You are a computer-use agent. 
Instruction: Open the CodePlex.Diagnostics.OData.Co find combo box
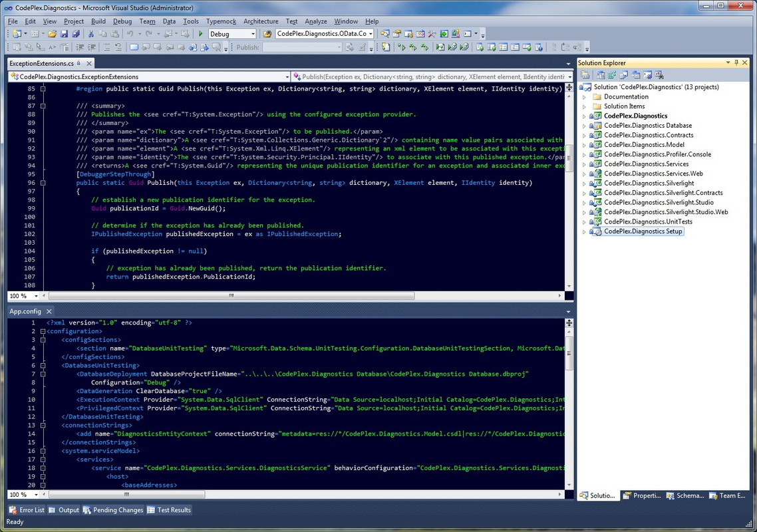(371, 34)
